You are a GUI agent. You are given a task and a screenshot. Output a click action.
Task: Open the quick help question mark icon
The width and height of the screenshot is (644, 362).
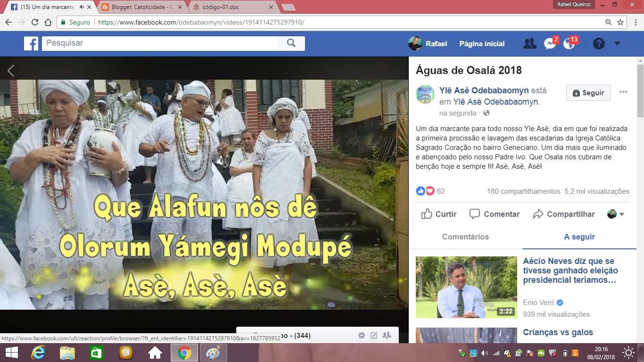click(x=599, y=44)
